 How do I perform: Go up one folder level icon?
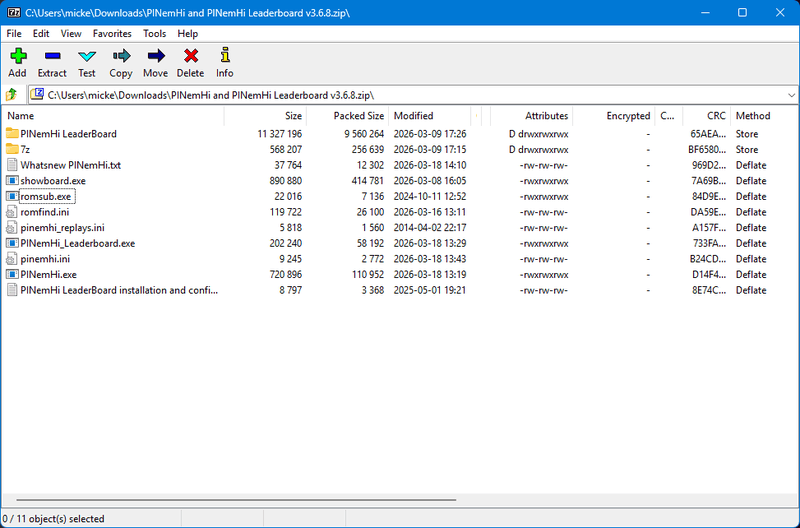pyautogui.click(x=11, y=94)
